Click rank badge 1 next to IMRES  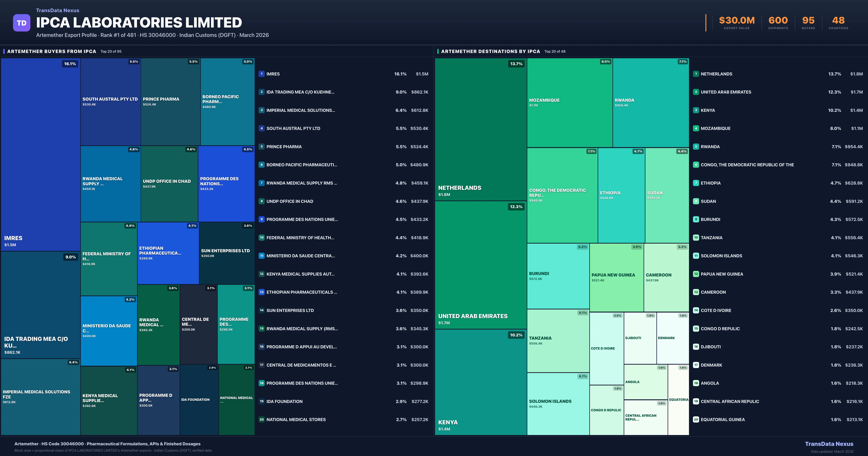coord(261,74)
